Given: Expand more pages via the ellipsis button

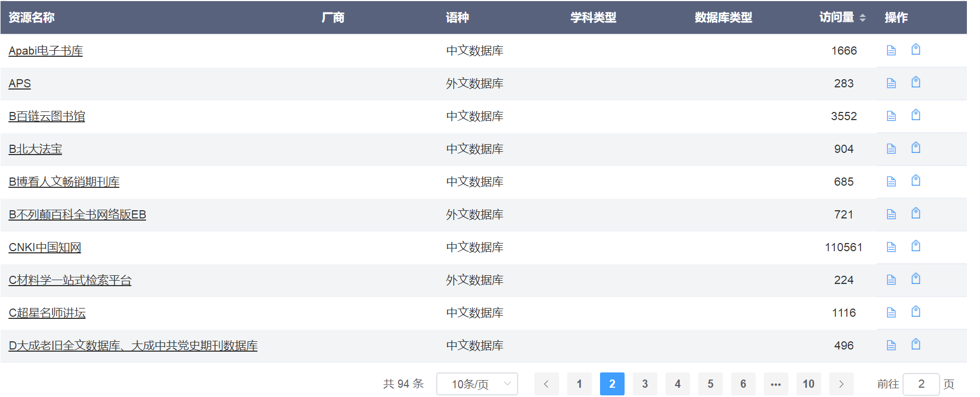Looking at the screenshot, I should (775, 384).
